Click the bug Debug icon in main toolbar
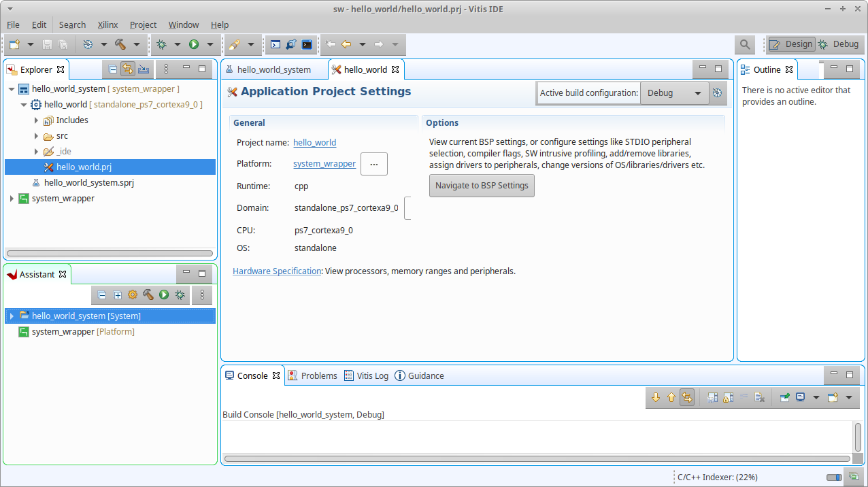 coord(161,44)
